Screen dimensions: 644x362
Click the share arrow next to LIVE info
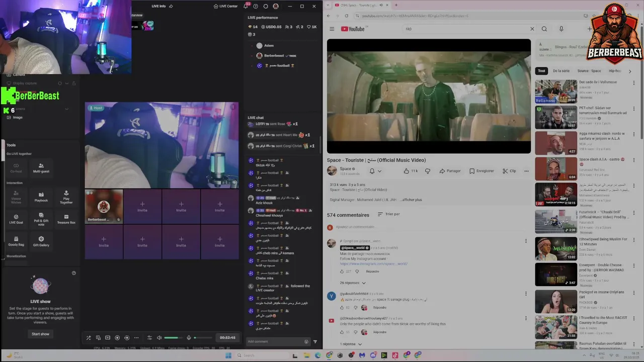(x=171, y=6)
